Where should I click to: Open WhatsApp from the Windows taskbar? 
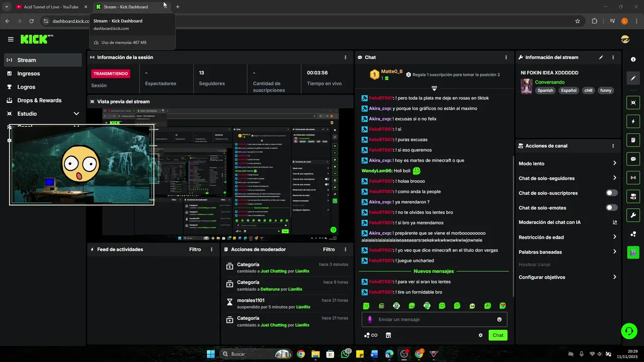pos(345,354)
